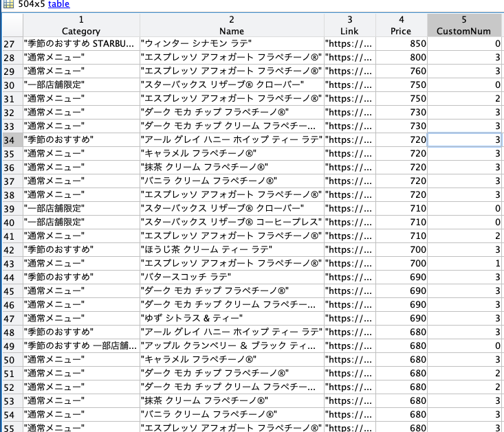504x432 pixels.
Task: Click Category cell "季節のおすすめ" in row 42
Action: point(81,250)
